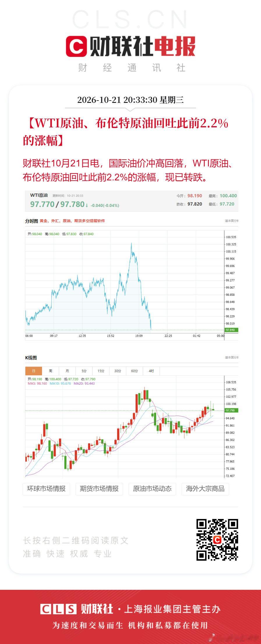Switch to the 月 monthly K-line tab
Viewport: 261px width, 644px height.
pos(67,371)
